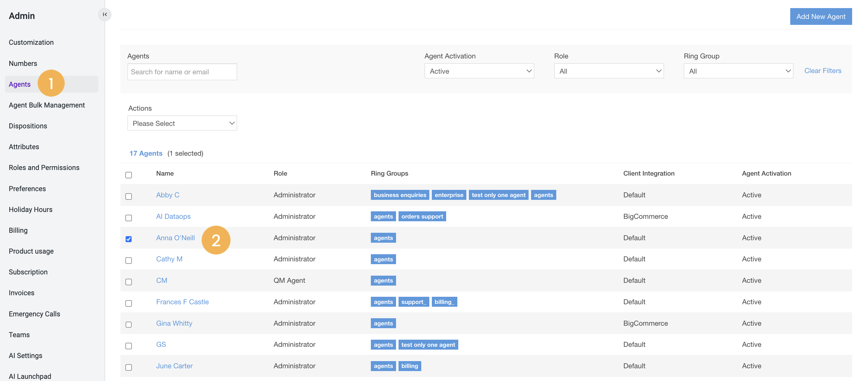Image resolution: width=868 pixels, height=381 pixels.
Task: Uncheck Anna O'Neill's row checkbox
Action: [128, 239]
